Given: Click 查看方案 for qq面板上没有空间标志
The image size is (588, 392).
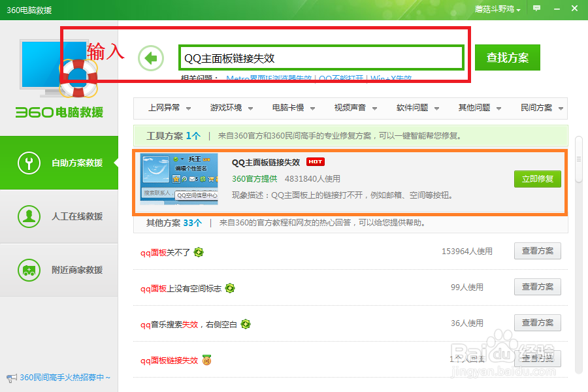Looking at the screenshot, I should coord(538,287).
